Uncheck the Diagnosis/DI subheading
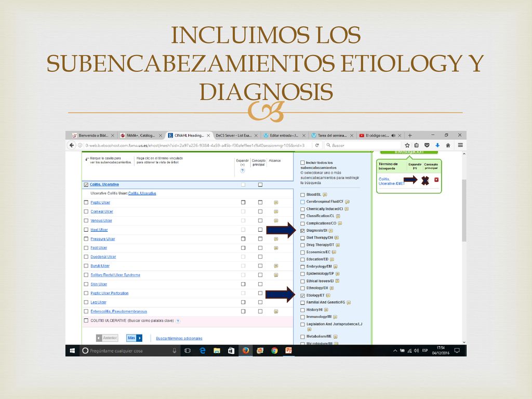Viewport: 532px width, 399px height. point(302,231)
